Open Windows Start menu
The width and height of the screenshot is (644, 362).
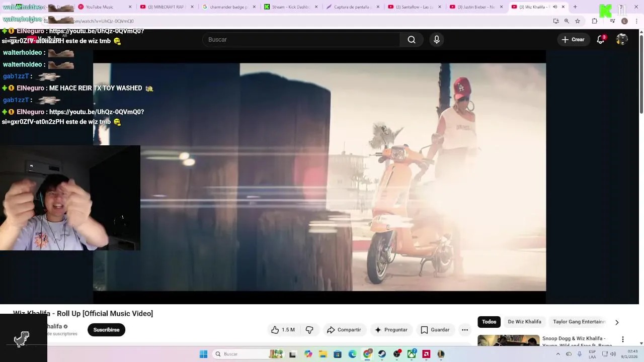click(x=203, y=354)
